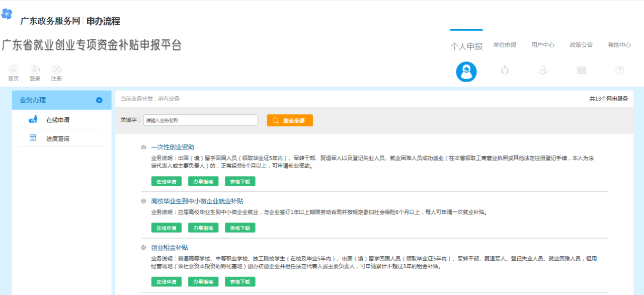Switch to the 单位申报 tab
The image size is (644, 295).
pyautogui.click(x=505, y=44)
